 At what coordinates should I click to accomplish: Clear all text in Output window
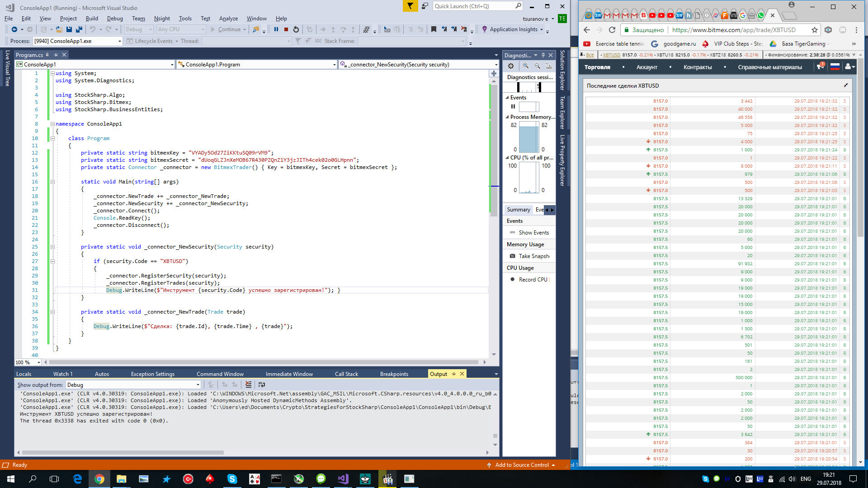pos(248,385)
